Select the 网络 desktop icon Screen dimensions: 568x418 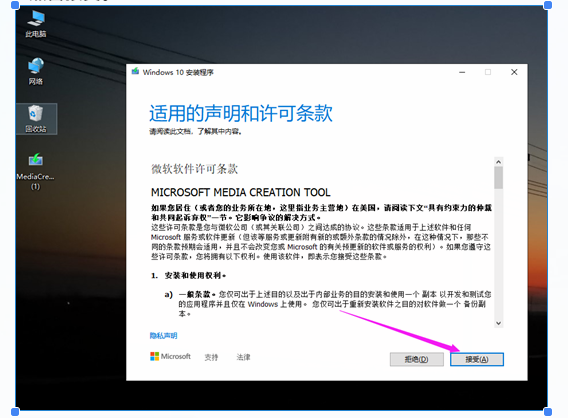coord(36,71)
